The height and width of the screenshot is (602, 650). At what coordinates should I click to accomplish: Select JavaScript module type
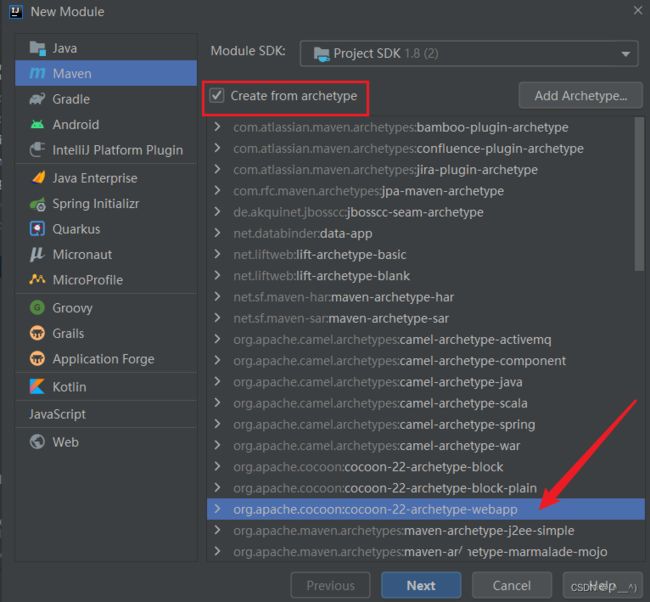tap(106, 414)
